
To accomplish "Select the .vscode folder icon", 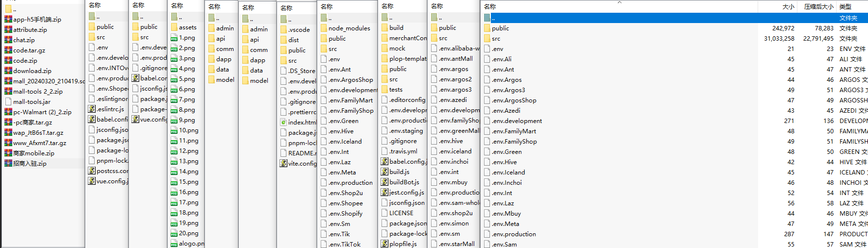I will (x=283, y=29).
